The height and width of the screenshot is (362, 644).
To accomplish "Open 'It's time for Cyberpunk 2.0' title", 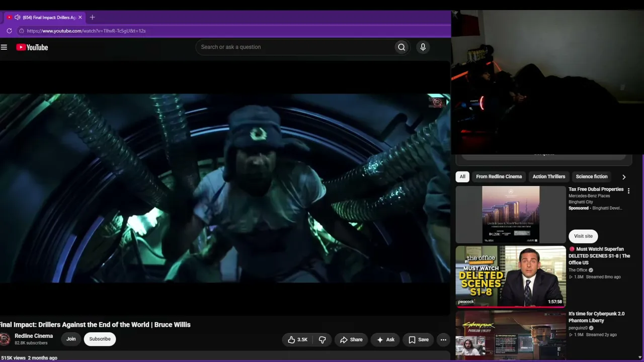I will pos(596,317).
